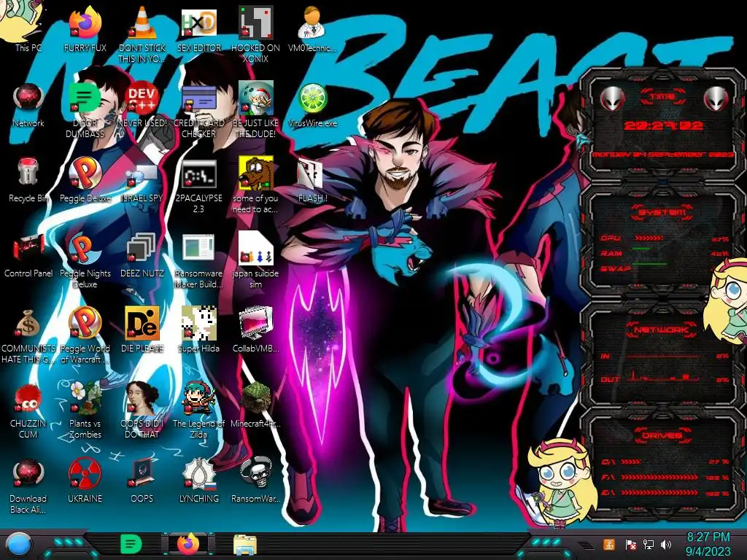The height and width of the screenshot is (560, 747).
Task: Click the TIME panel heading of the widget
Action: click(x=662, y=96)
